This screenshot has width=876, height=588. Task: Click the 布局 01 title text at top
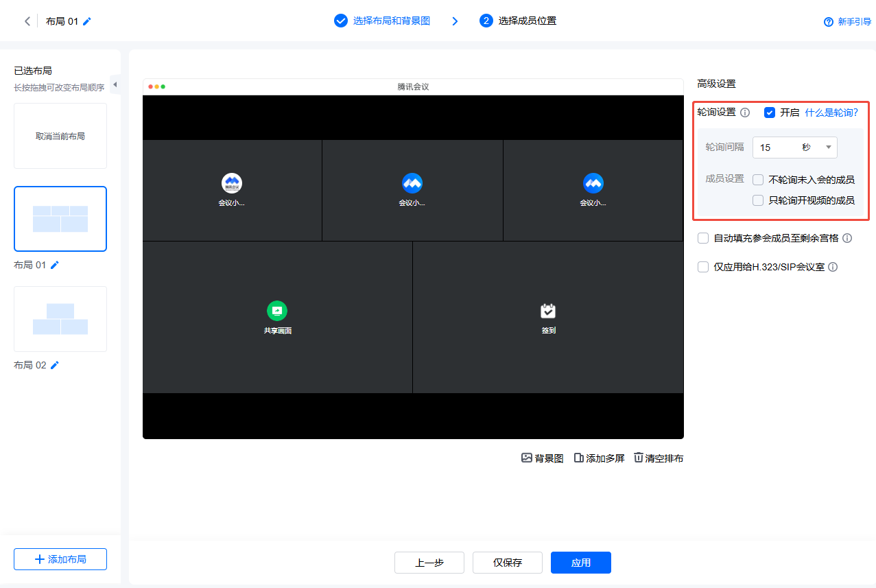coord(62,21)
